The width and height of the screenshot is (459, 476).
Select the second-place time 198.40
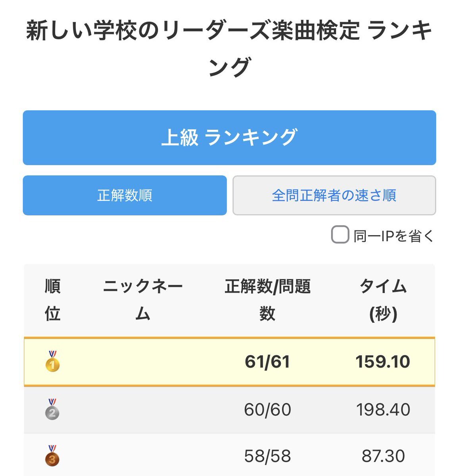(383, 410)
